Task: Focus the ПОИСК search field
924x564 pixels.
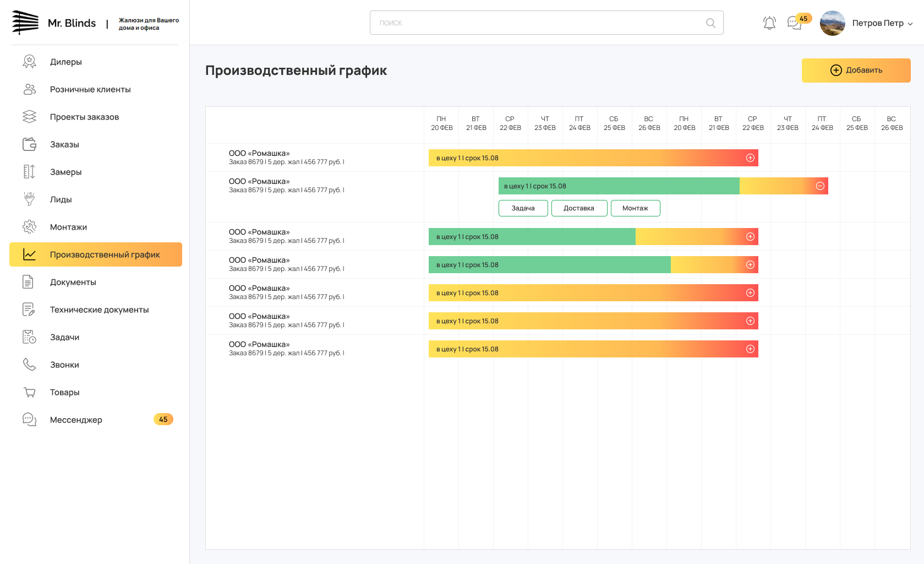Action: click(x=546, y=23)
